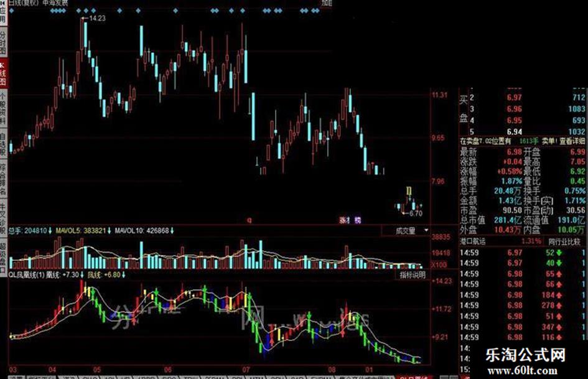Viewport: 588px width, 379px height.
Task: Click the 凤线 +6.80 arrow indicator
Action: (123, 274)
